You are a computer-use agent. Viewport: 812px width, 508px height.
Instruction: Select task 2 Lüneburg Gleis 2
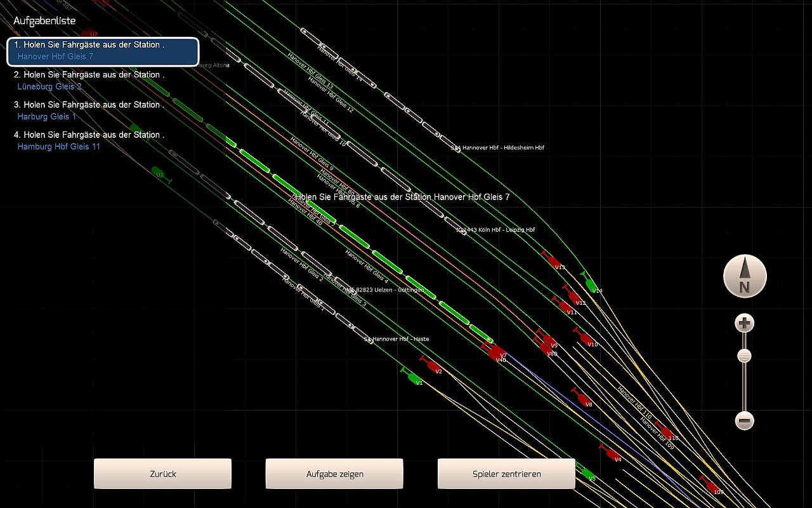(89, 81)
